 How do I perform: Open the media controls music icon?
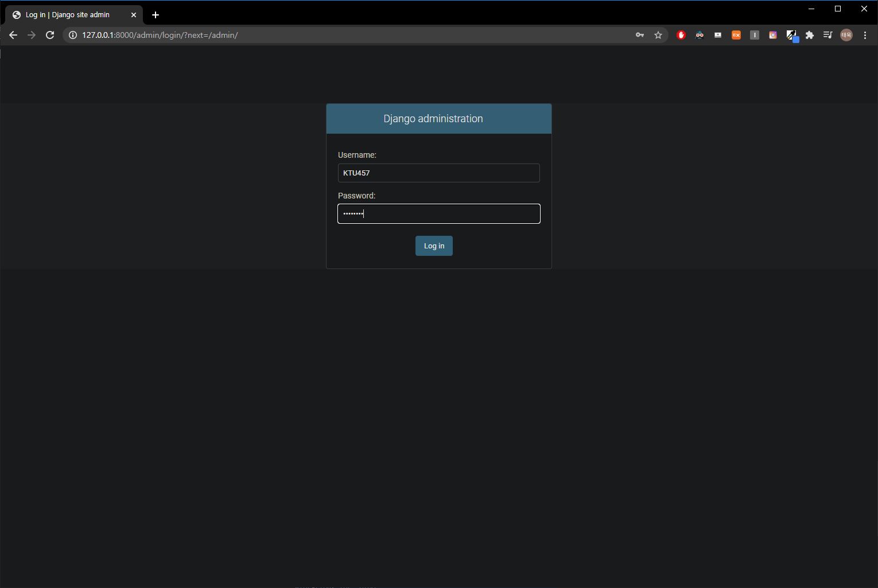pos(828,35)
